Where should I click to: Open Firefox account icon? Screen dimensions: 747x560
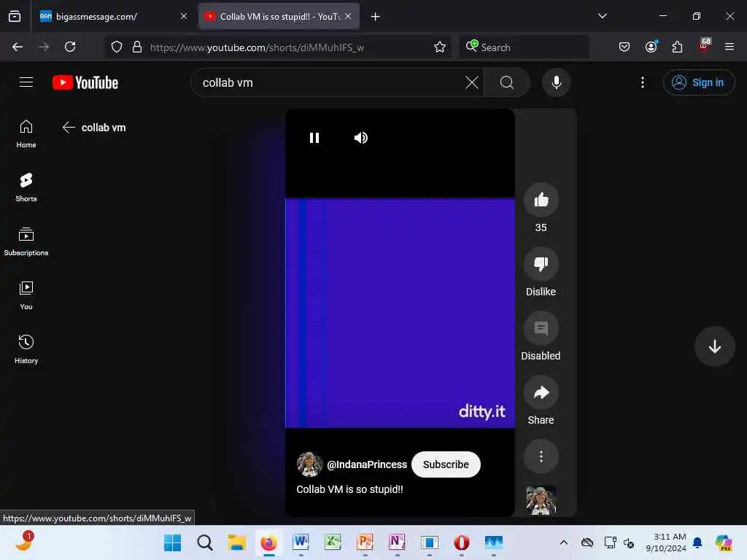651,47
